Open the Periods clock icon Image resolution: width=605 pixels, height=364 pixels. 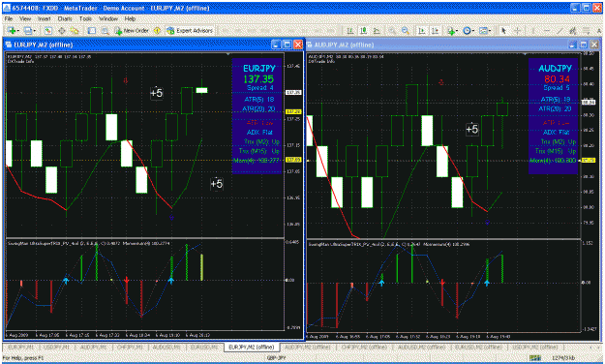coord(467,30)
